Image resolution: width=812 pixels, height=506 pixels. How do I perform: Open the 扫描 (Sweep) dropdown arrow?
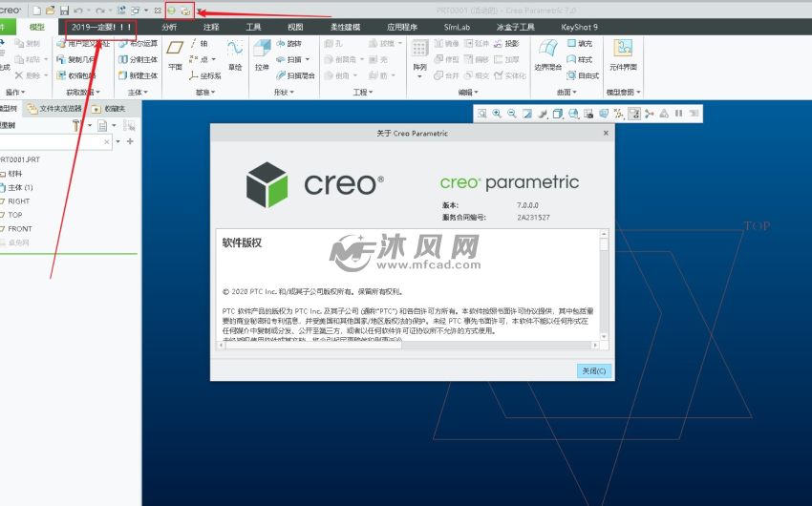click(308, 59)
